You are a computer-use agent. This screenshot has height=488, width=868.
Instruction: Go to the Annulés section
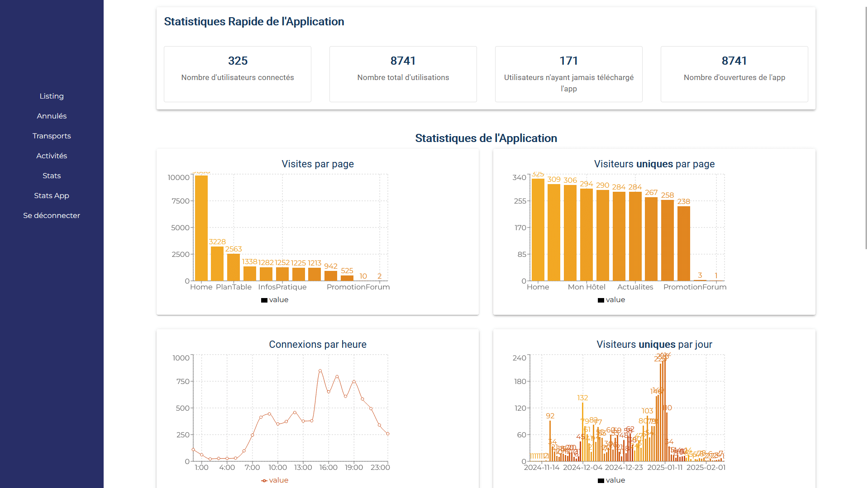pyautogui.click(x=52, y=116)
